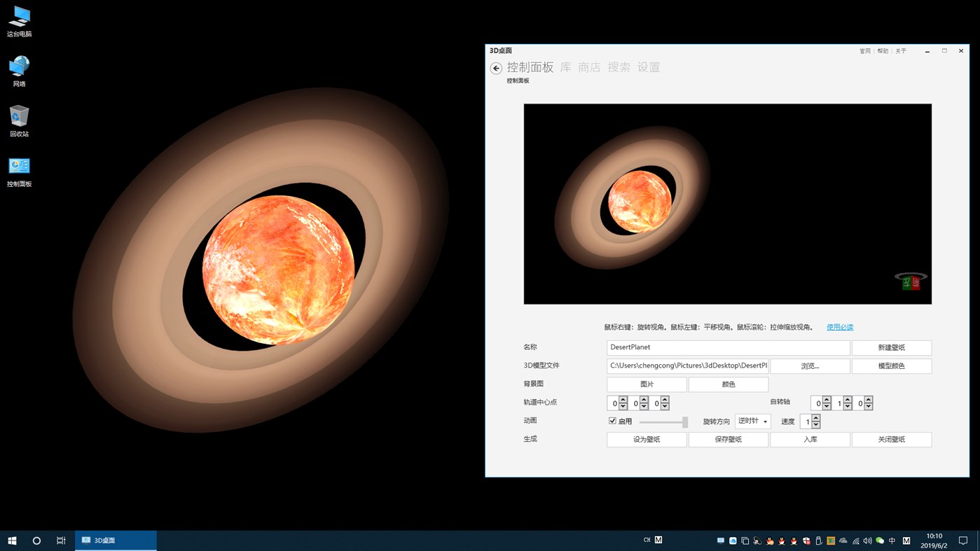Open the Action Center notification icon
The height and width of the screenshot is (551, 980).
[963, 540]
